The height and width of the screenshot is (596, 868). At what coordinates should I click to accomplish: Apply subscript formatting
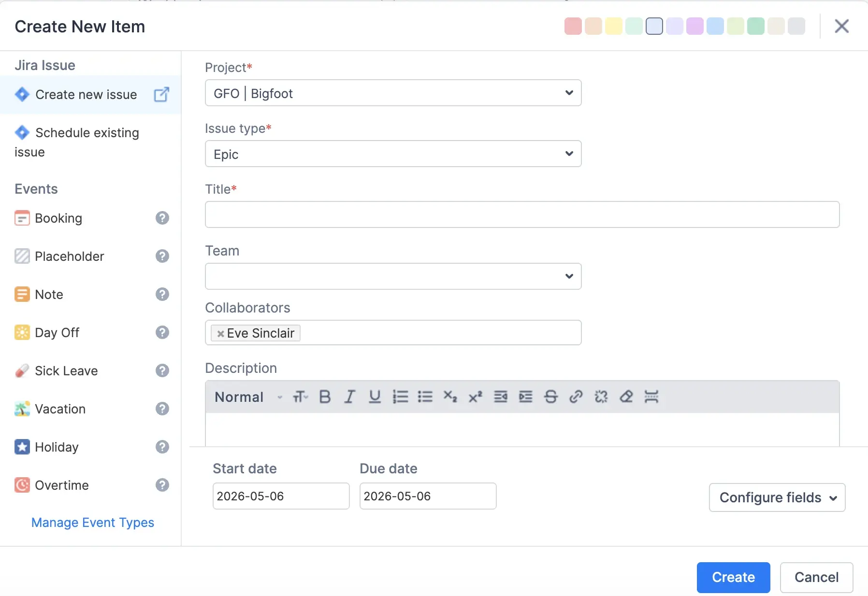point(450,397)
